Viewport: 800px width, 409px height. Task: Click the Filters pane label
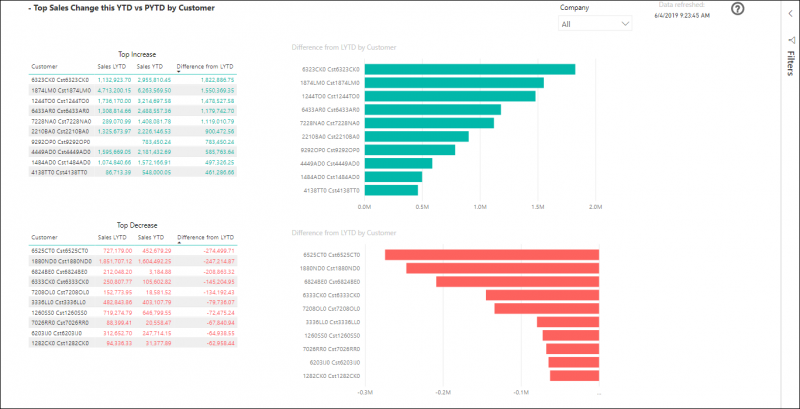click(x=790, y=63)
